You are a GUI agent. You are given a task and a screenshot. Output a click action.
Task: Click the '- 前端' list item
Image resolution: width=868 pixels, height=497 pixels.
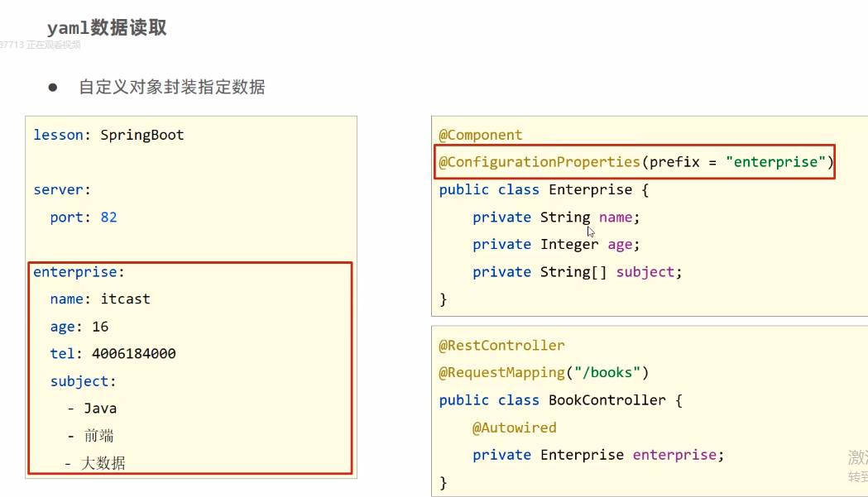[90, 436]
